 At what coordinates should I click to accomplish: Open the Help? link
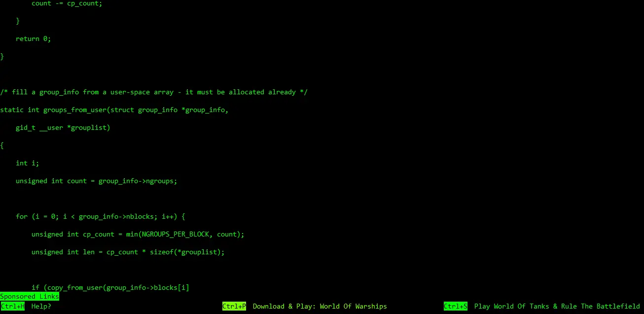[x=41, y=306]
